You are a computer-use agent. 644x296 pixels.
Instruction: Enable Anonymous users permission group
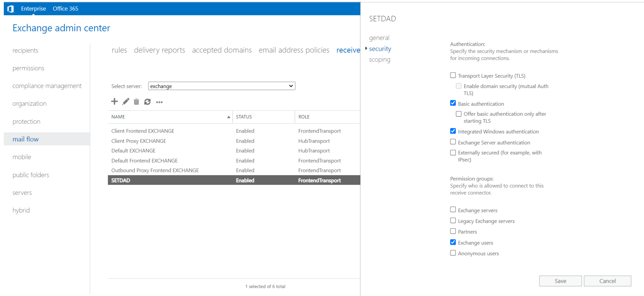[453, 253]
